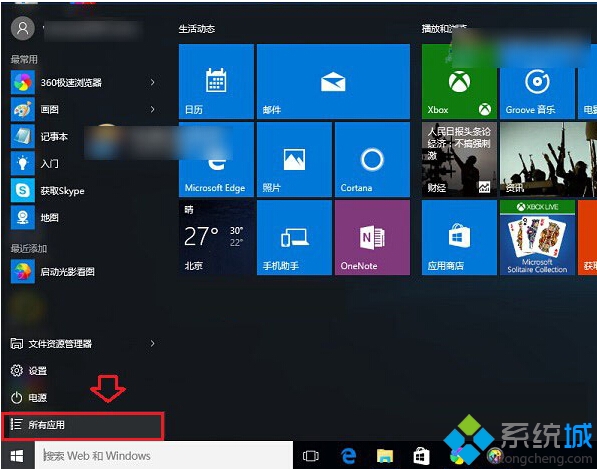597x469 pixels.
Task: Open the 北京 weather tile
Action: click(216, 238)
